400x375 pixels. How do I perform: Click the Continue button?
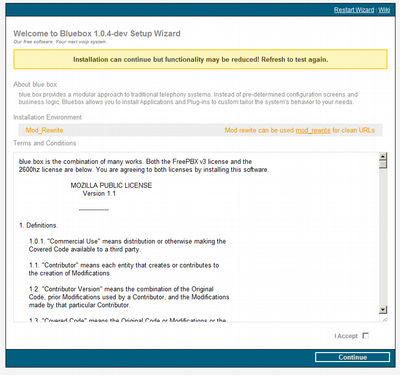352,357
